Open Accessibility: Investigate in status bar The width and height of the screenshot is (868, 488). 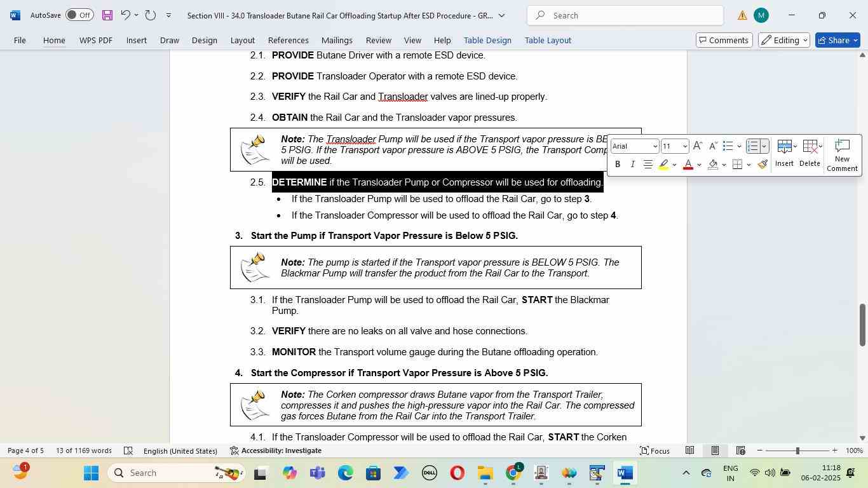tap(275, 451)
